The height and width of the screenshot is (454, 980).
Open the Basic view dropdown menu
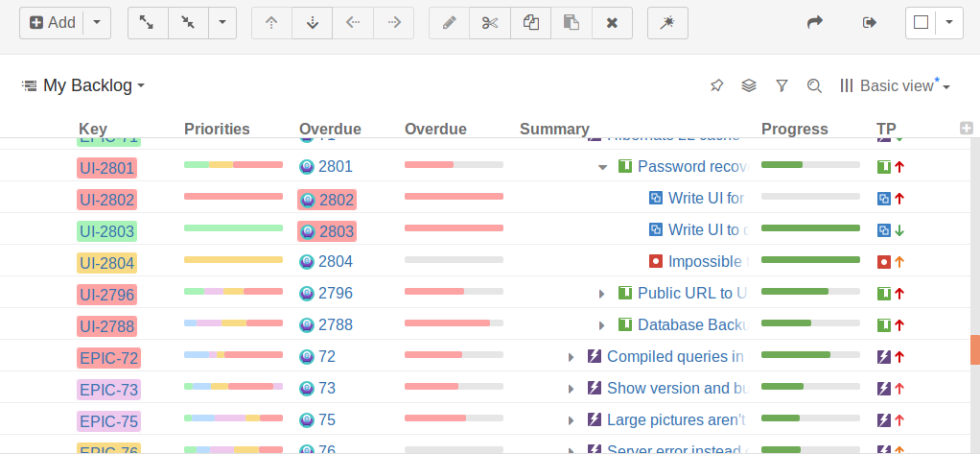[x=896, y=85]
